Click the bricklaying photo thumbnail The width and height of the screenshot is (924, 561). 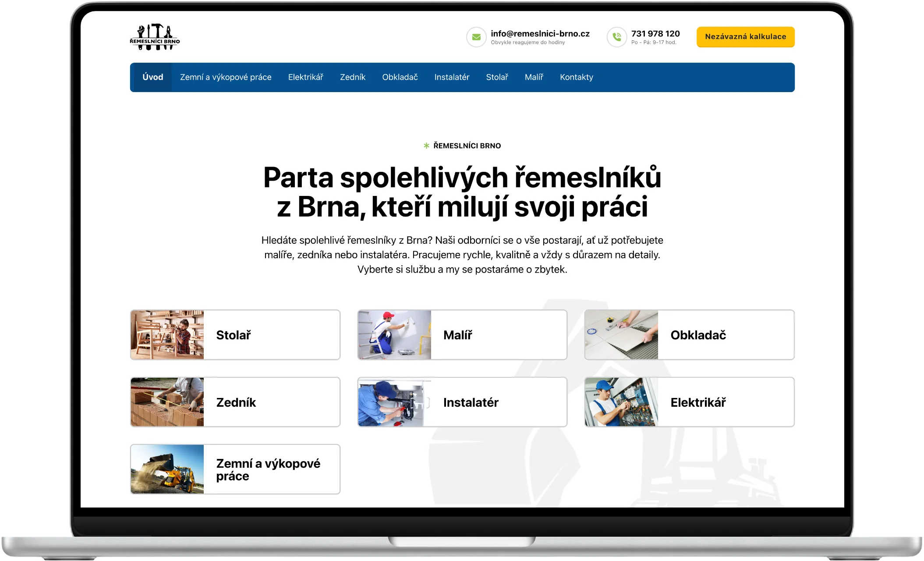point(167,402)
